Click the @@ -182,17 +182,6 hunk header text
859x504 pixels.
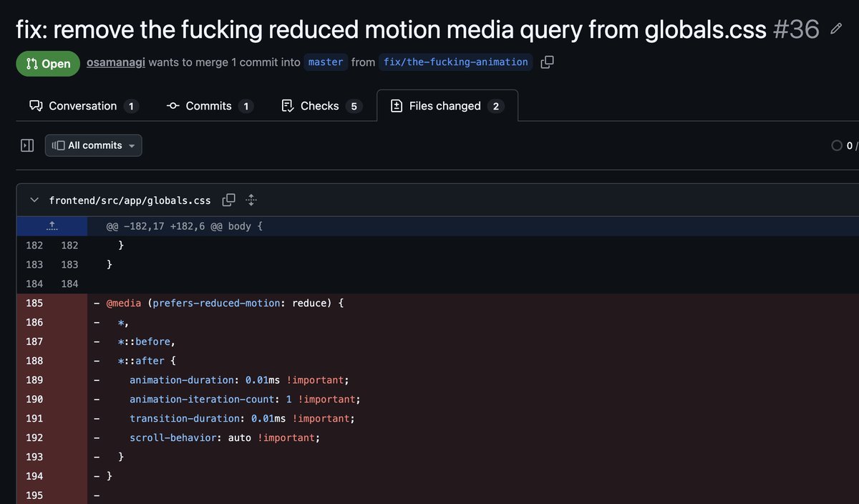(x=185, y=226)
